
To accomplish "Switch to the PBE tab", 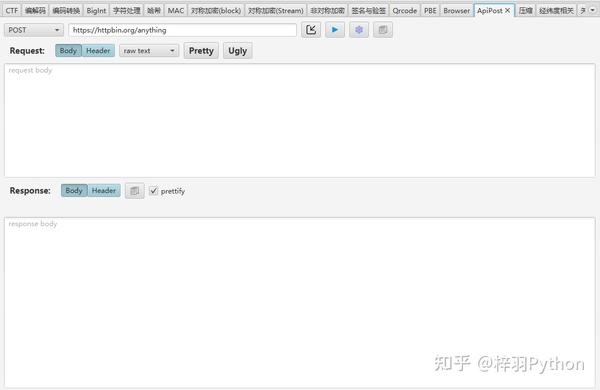I will point(430,11).
